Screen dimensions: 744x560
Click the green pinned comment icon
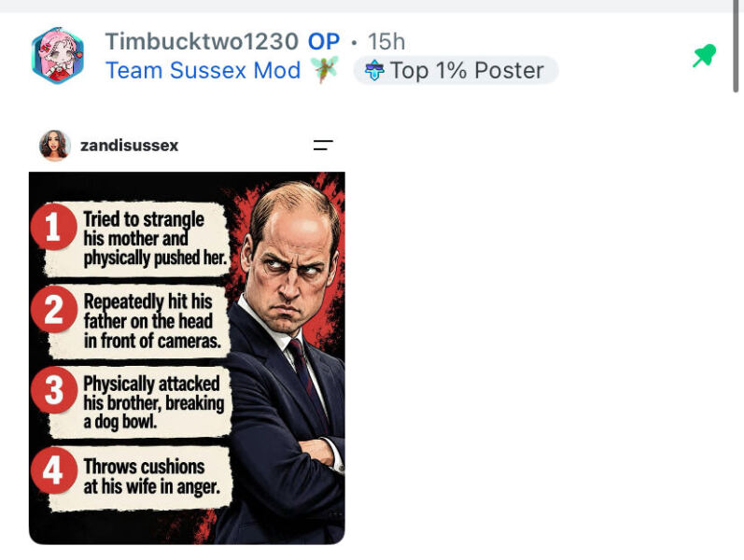[704, 56]
